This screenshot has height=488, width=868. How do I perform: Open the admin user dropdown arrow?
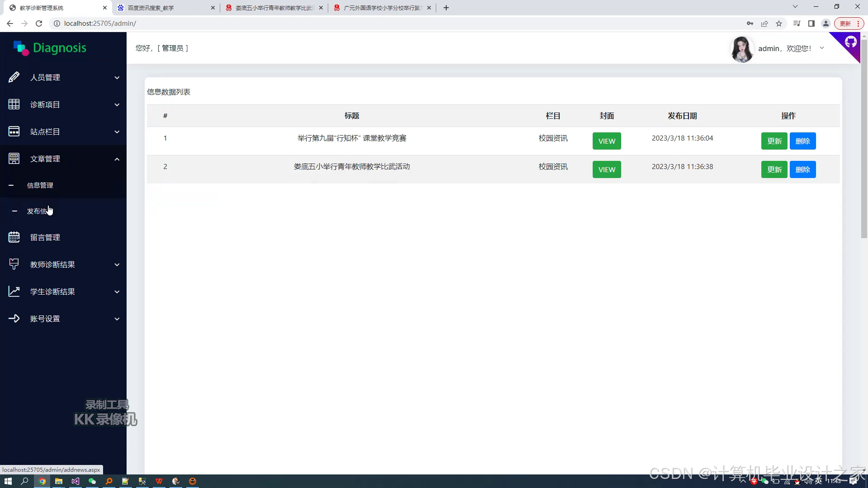click(x=822, y=48)
